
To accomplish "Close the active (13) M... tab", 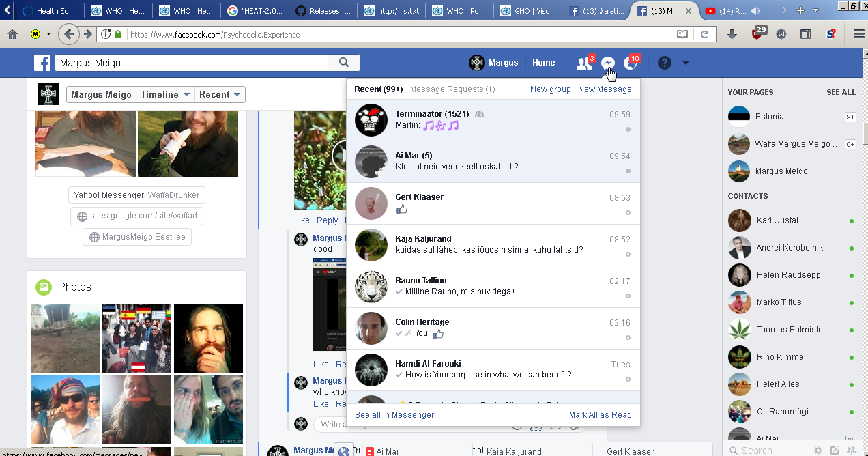I will point(689,11).
